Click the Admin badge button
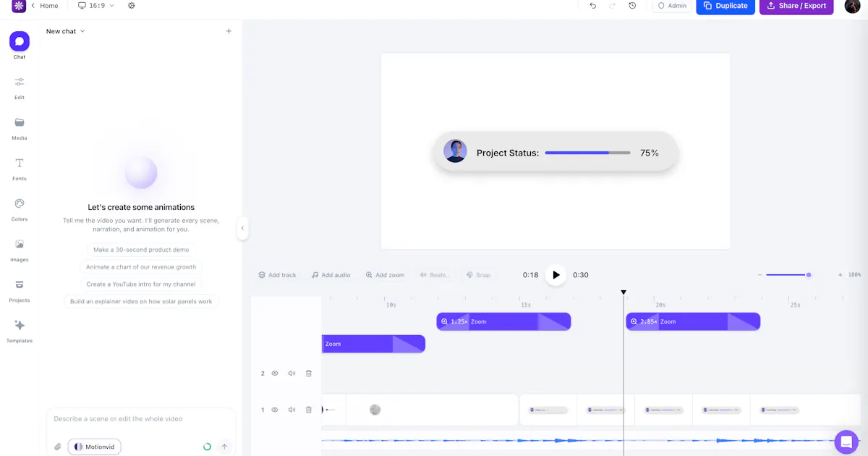This screenshot has width=868, height=456. [x=672, y=6]
